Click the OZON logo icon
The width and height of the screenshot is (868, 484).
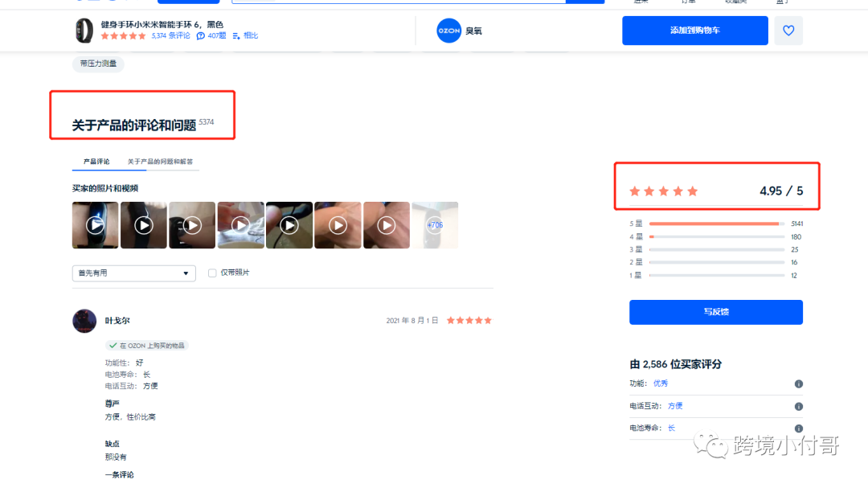pos(448,31)
